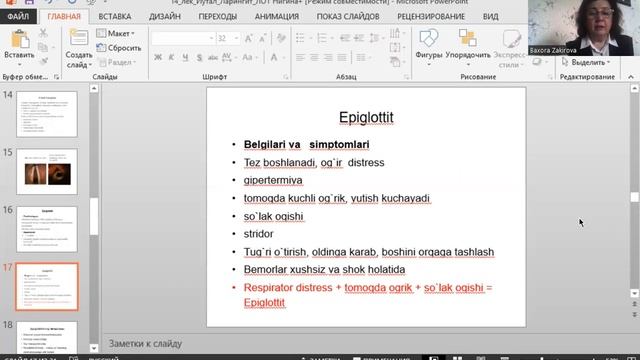The height and width of the screenshot is (360, 640).
Task: Toggle strikethrough abc formatting
Action: click(213, 58)
